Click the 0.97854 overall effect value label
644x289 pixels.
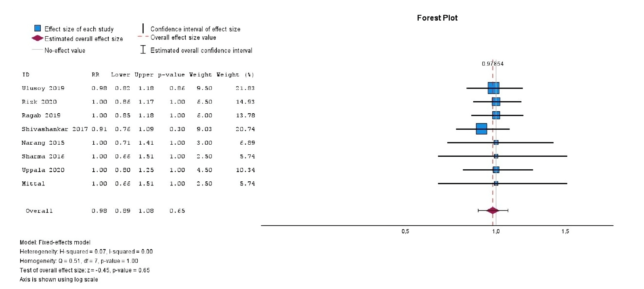493,64
